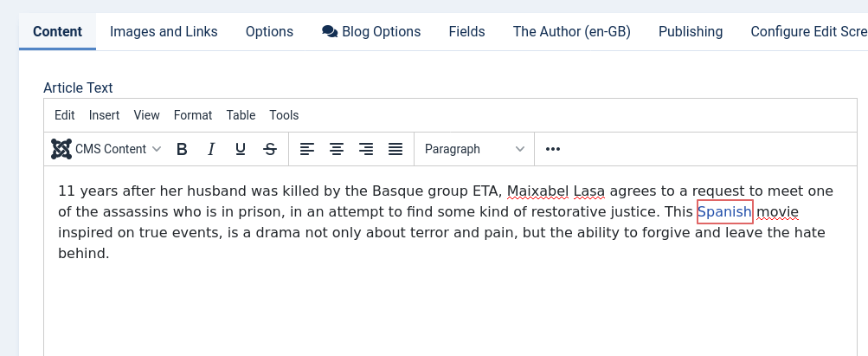This screenshot has width=868, height=356.
Task: Place cursor after the word behind.
Action: click(110, 254)
